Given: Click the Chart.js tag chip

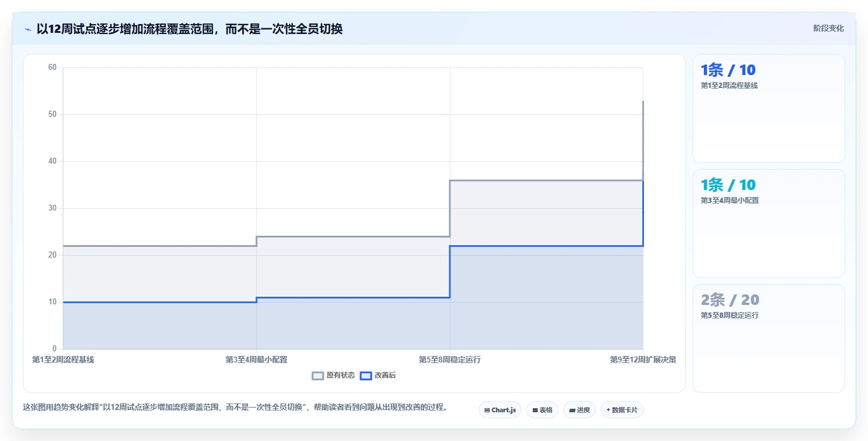Looking at the screenshot, I should tap(500, 410).
